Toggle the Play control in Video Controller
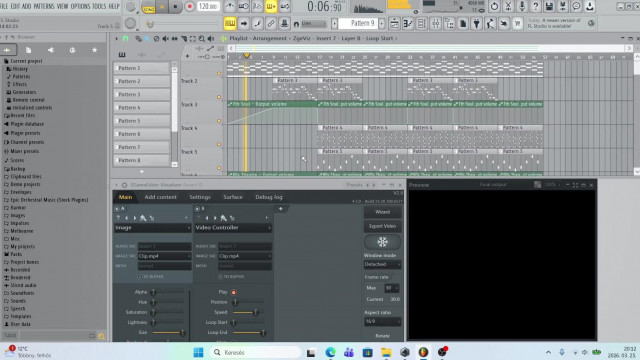 pyautogui.click(x=234, y=292)
